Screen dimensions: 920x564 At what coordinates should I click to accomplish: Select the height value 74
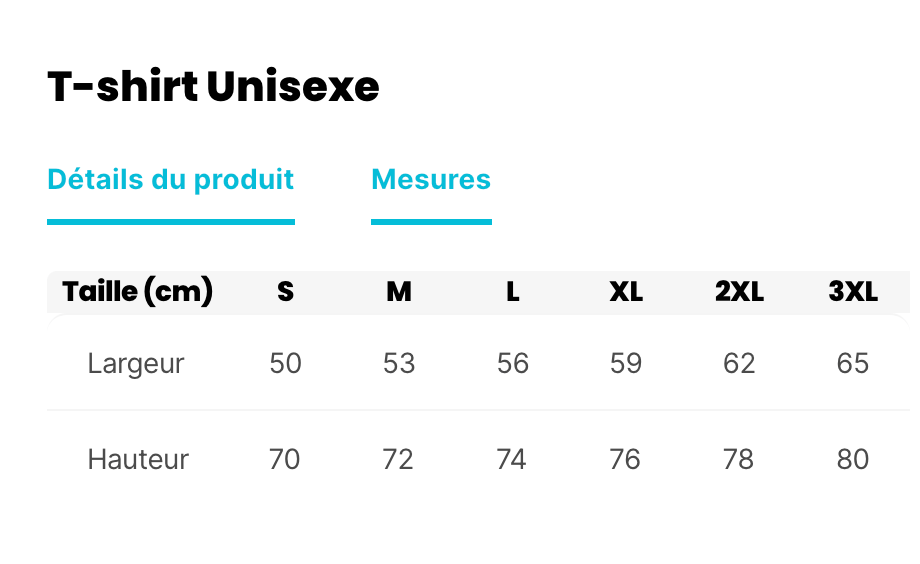[x=512, y=460]
